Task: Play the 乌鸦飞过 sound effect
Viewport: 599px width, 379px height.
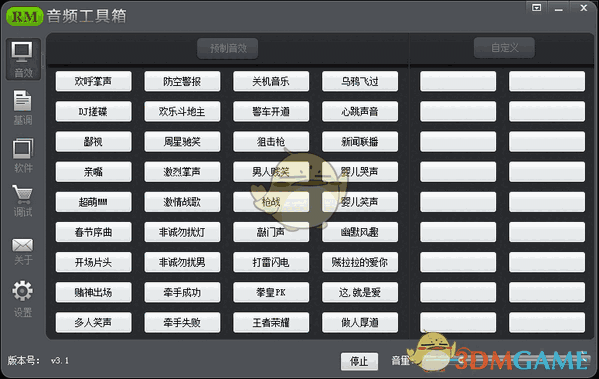Action: pyautogui.click(x=360, y=81)
